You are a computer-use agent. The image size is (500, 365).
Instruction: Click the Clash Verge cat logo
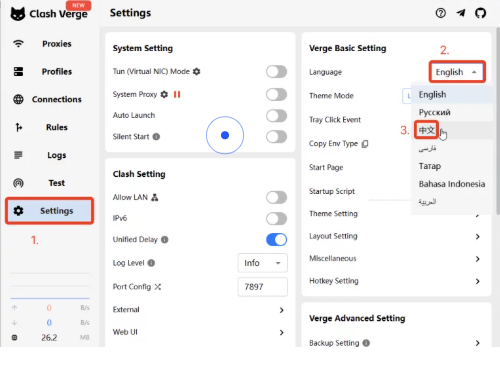[18, 14]
